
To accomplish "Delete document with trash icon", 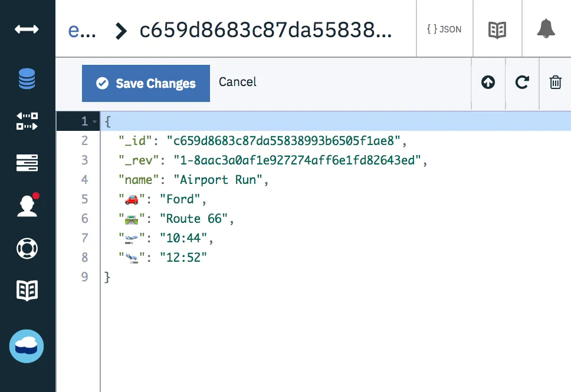I will (555, 83).
